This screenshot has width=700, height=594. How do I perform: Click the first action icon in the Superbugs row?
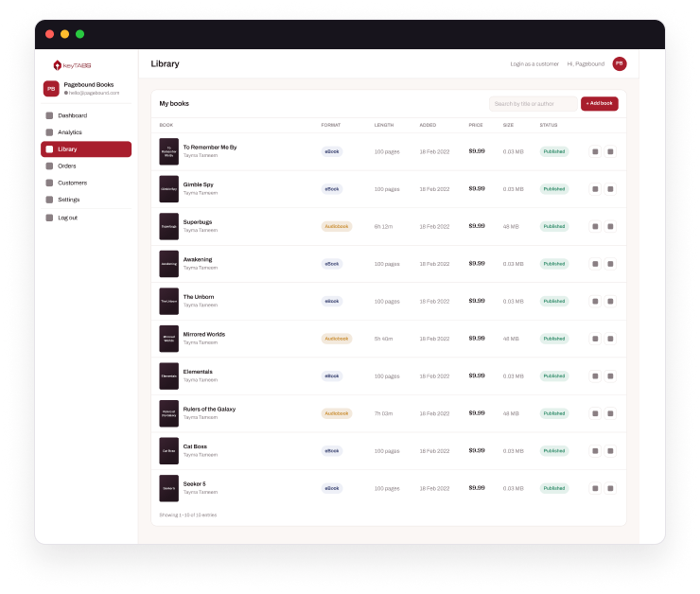click(595, 227)
